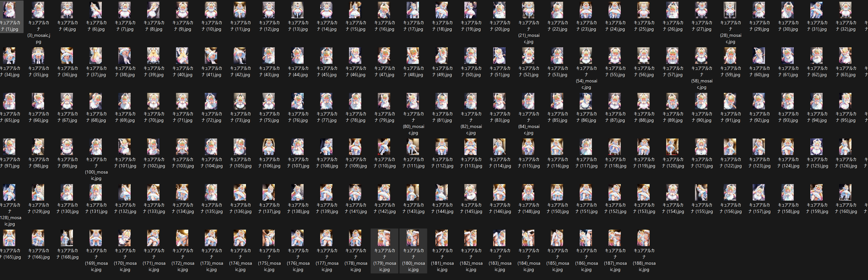Click file name キュアアルカナ (21)_mosaic.jpg
868x280 pixels.
click(x=529, y=32)
